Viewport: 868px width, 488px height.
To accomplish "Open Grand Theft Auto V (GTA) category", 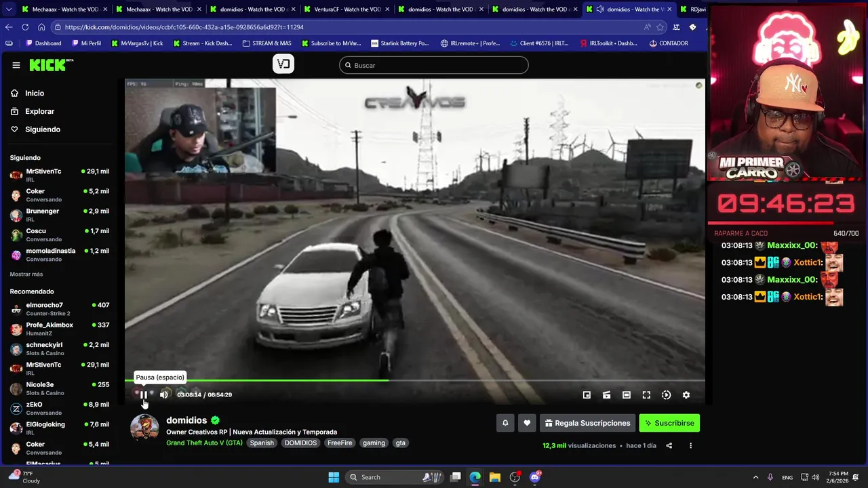I will (x=204, y=443).
